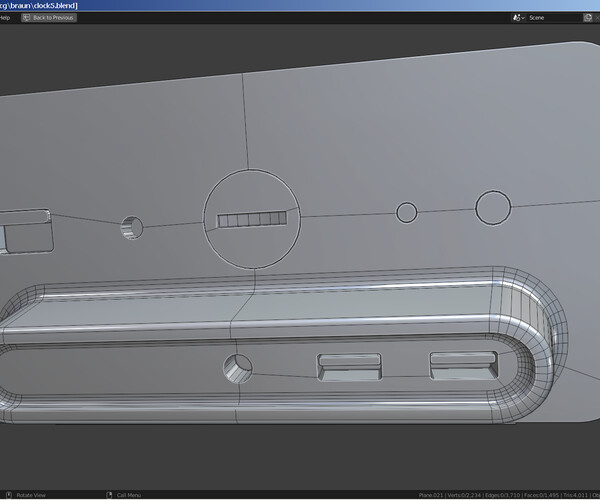Select the vent grille inside the large circle
This screenshot has width=600, height=500.
pos(252,219)
